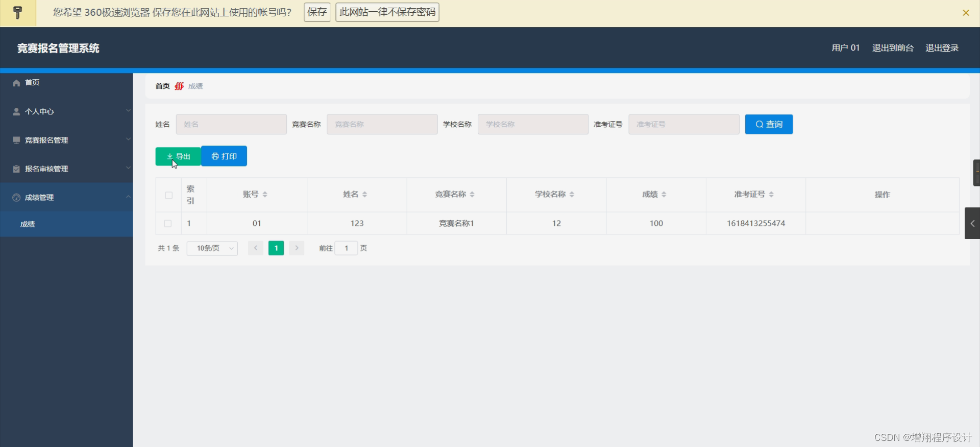980x447 pixels.
Task: Click the 查询 search button
Action: point(769,124)
